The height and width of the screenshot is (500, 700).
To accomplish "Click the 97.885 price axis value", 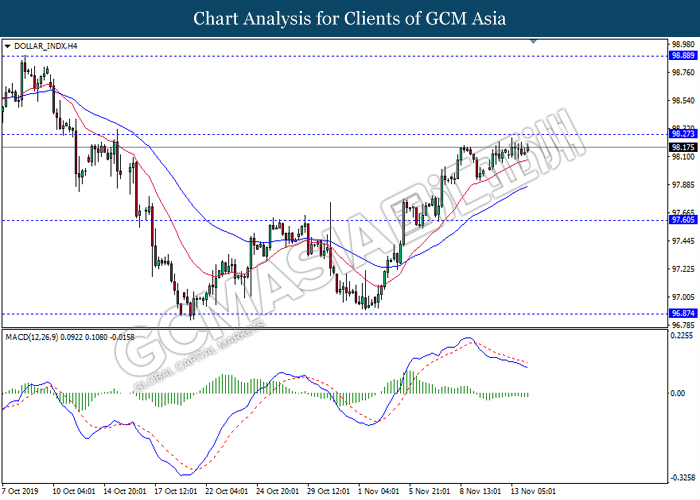I will [x=683, y=185].
